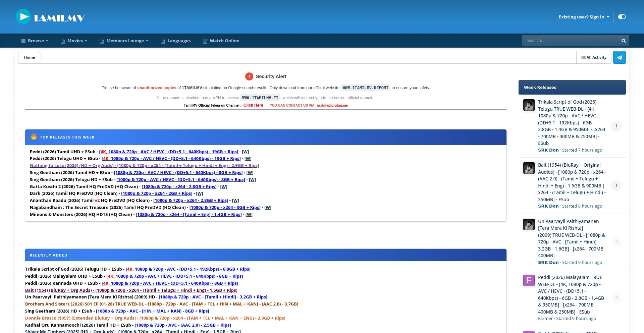Open the Existing user Sign In dropdown

pos(584,17)
